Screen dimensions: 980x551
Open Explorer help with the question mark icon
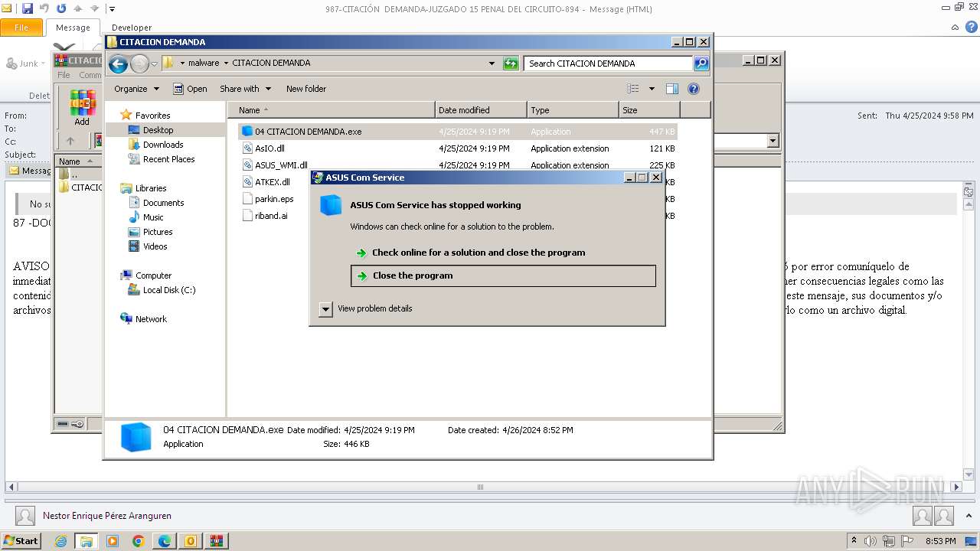(x=694, y=89)
